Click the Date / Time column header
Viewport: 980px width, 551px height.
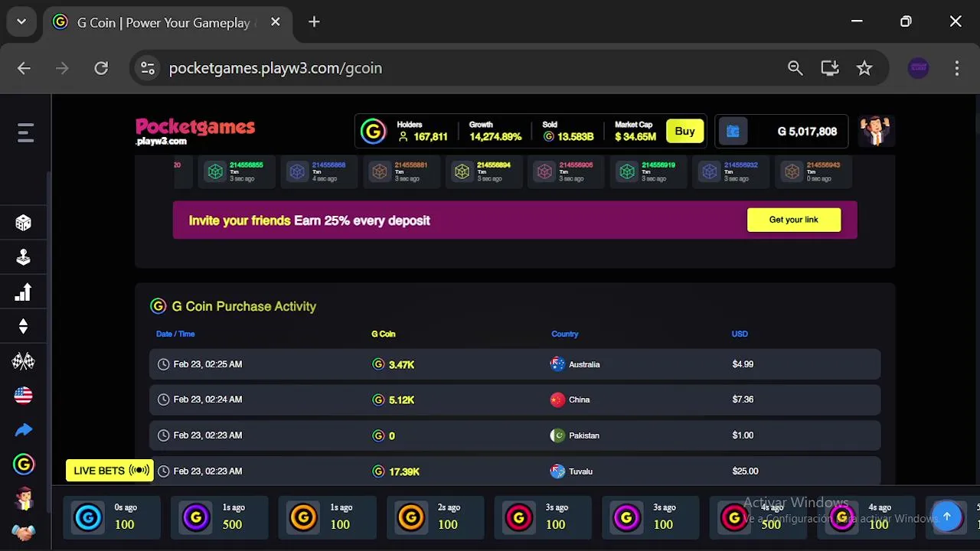pos(175,334)
